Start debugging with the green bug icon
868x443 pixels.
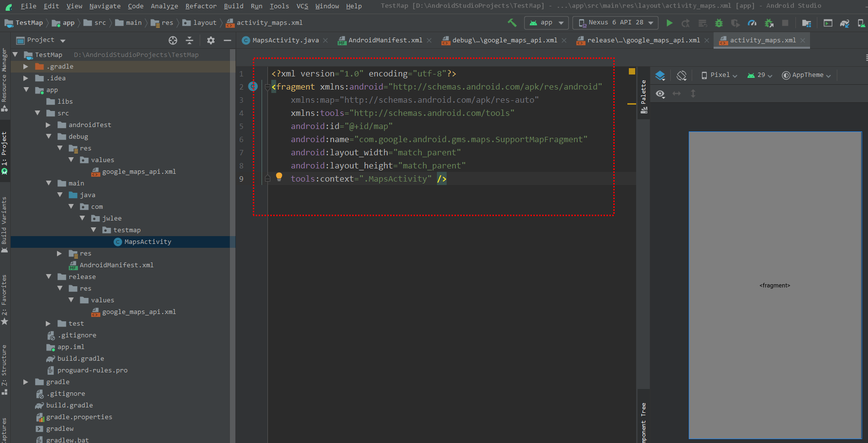[719, 23]
